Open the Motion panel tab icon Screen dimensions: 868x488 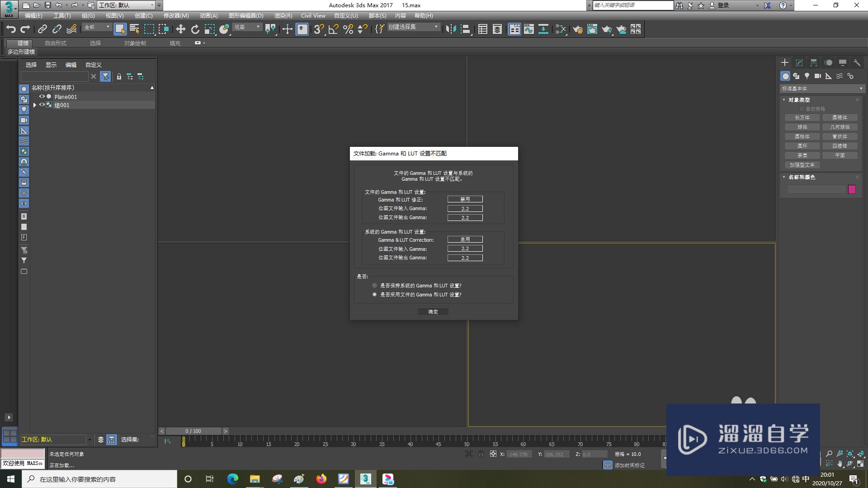tap(828, 63)
